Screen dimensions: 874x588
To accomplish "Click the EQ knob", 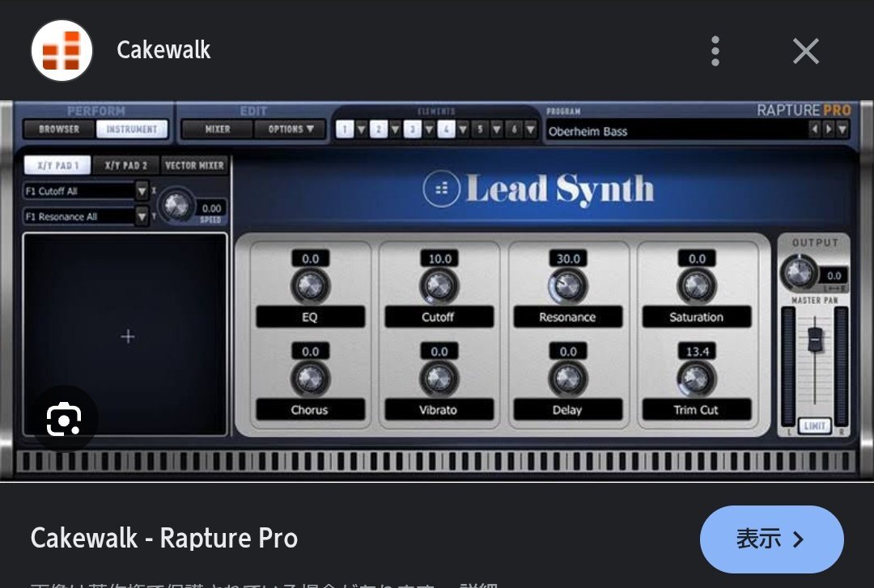I will click(311, 286).
